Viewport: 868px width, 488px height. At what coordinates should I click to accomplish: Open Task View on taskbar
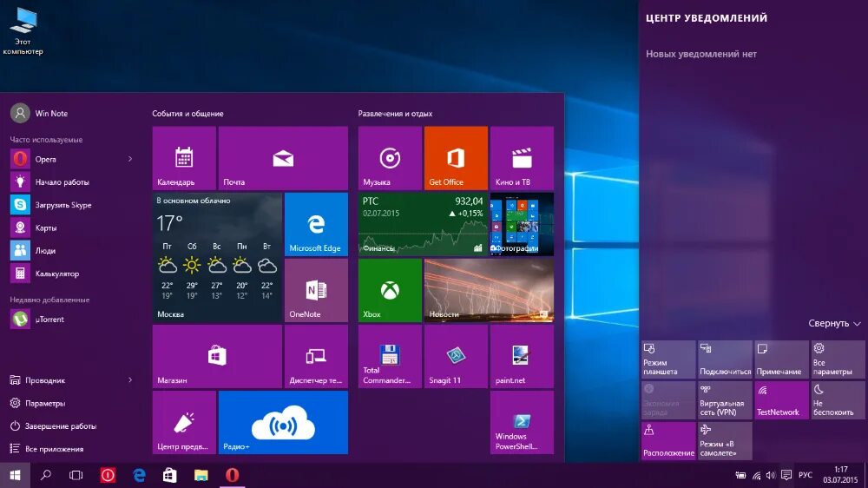tap(76, 475)
